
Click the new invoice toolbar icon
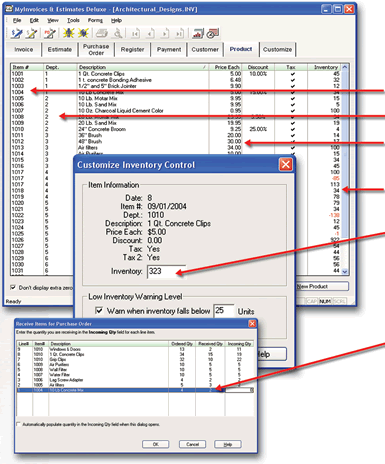(17, 33)
